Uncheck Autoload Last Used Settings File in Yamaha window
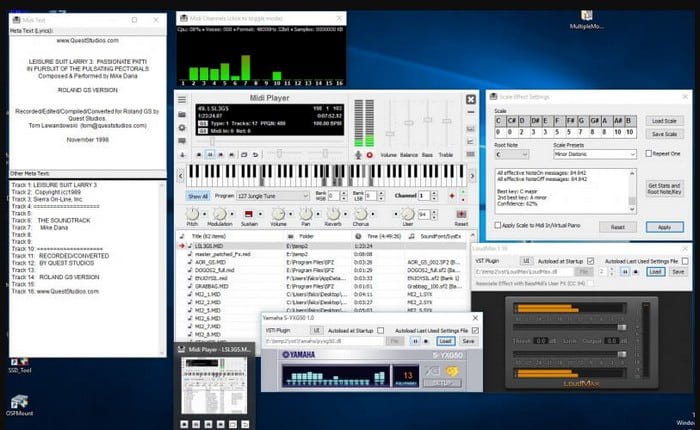This screenshot has height=430, width=700. click(475, 330)
